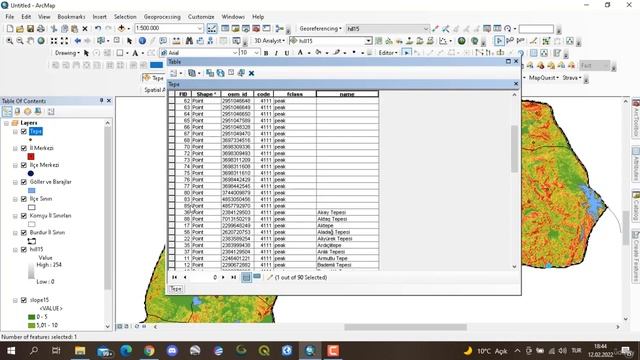Open Google Chrome from the taskbar
This screenshot has width=640, height=360.
(149, 351)
